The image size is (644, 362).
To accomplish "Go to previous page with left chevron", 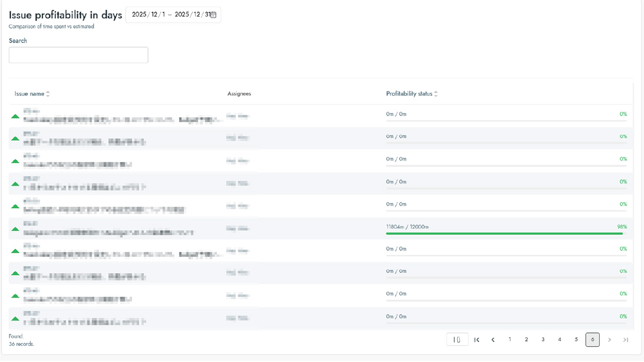I will click(x=493, y=340).
